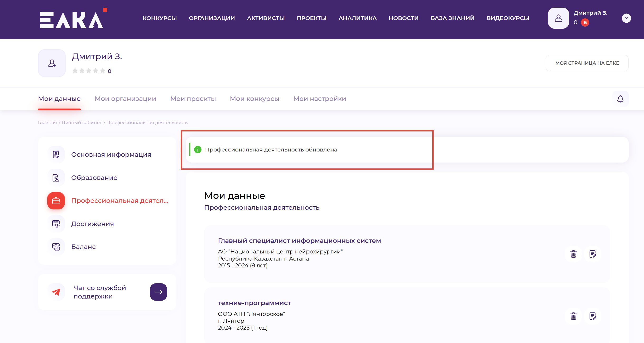This screenshot has height=343, width=644.
Task: Edit the техние-программист job entry
Action: (x=593, y=316)
